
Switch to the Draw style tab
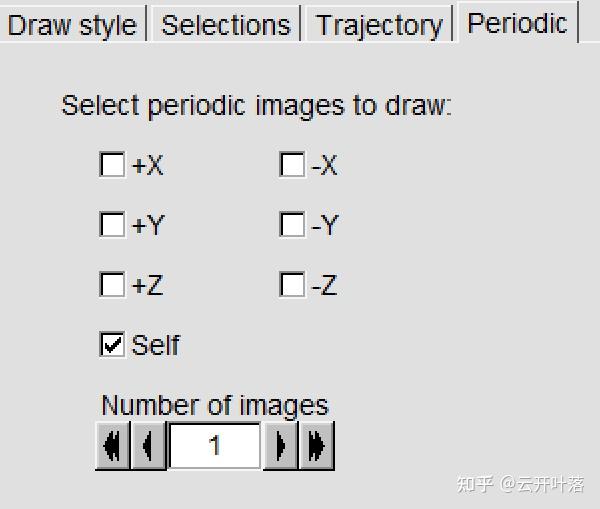[x=72, y=25]
